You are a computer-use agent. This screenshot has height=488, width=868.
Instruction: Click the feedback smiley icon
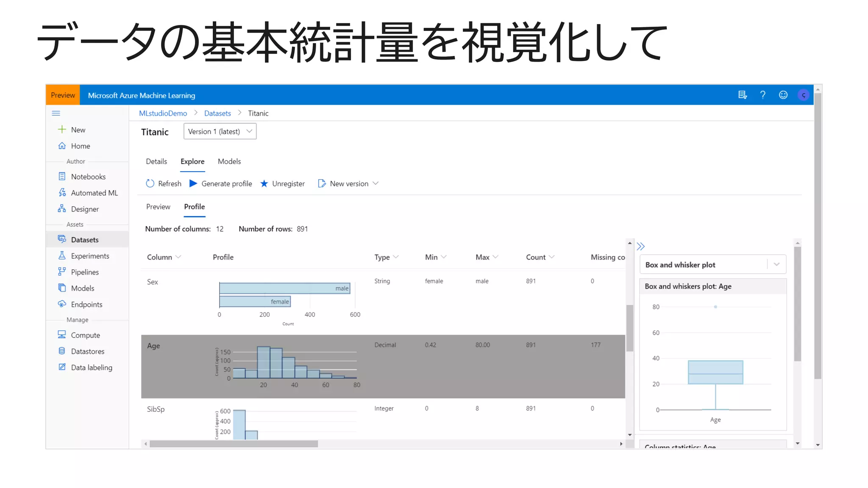pos(783,95)
